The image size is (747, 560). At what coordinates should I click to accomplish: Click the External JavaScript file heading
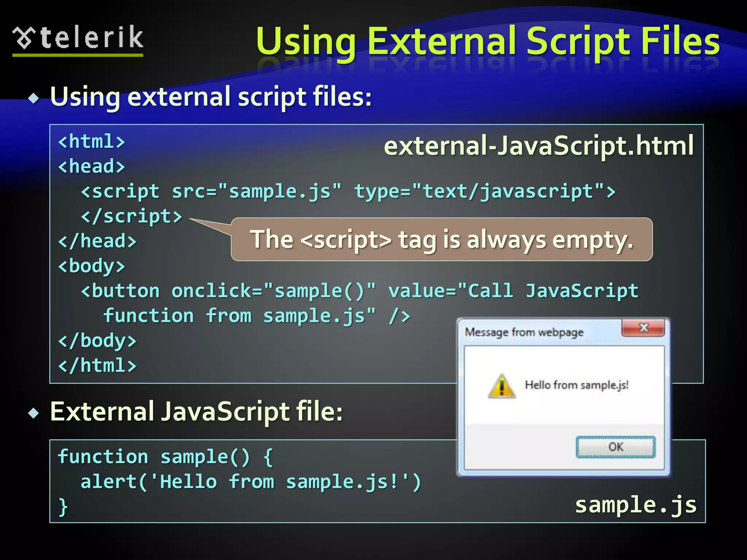[x=196, y=412]
